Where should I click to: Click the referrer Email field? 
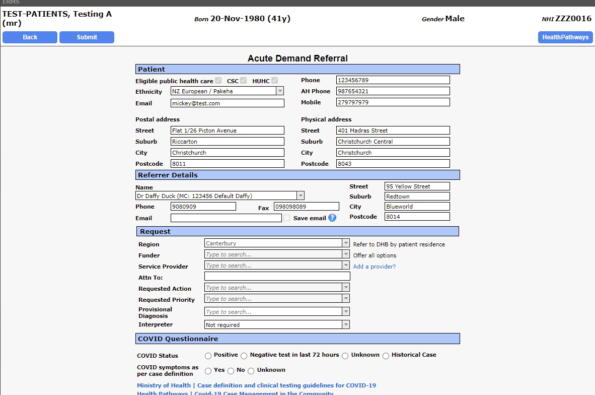pyautogui.click(x=226, y=218)
